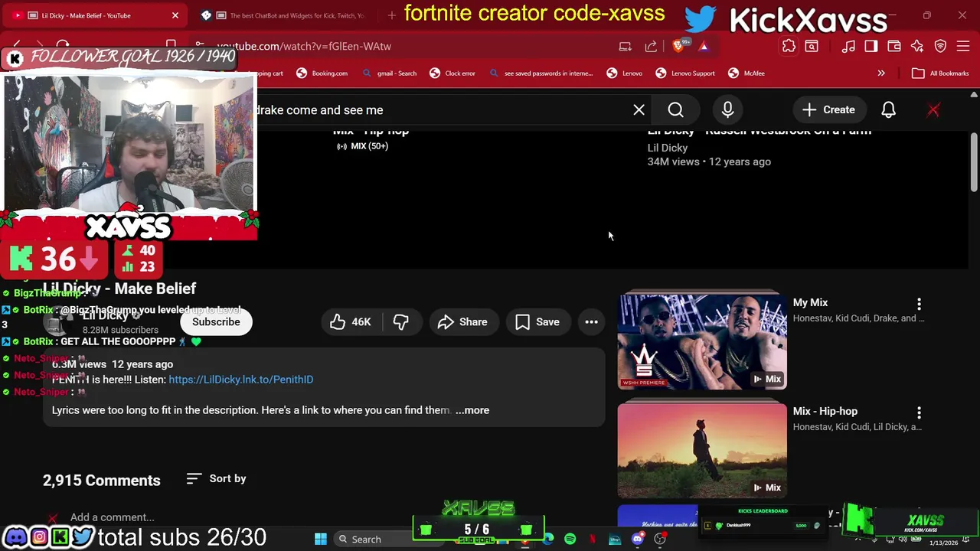Click the YouTube page vertical scrollbar
This screenshot has height=551, width=980.
[x=974, y=164]
